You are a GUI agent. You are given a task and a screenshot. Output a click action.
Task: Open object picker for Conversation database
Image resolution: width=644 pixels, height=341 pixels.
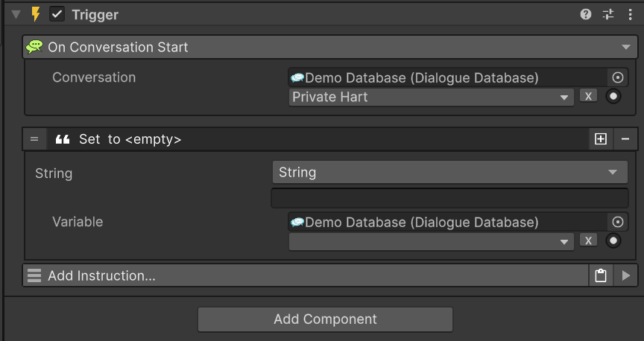[617, 77]
